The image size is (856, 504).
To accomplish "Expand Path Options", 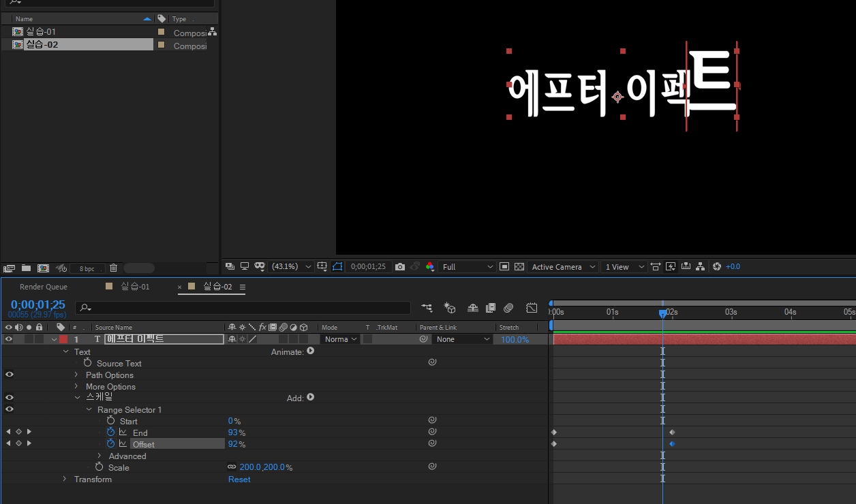I will pyautogui.click(x=76, y=375).
